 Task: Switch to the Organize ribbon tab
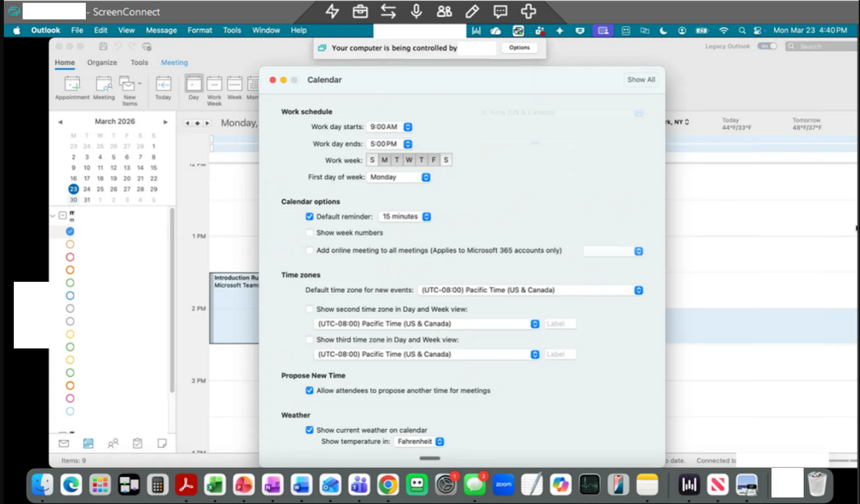102,63
